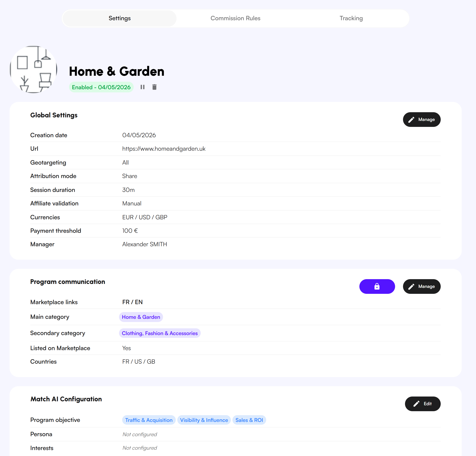Go to the Tracking tab
This screenshot has height=456, width=476.
(351, 18)
